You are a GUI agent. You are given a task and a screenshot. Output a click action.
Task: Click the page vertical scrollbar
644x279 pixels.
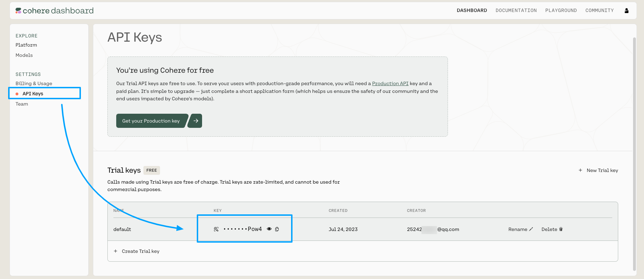click(x=634, y=154)
